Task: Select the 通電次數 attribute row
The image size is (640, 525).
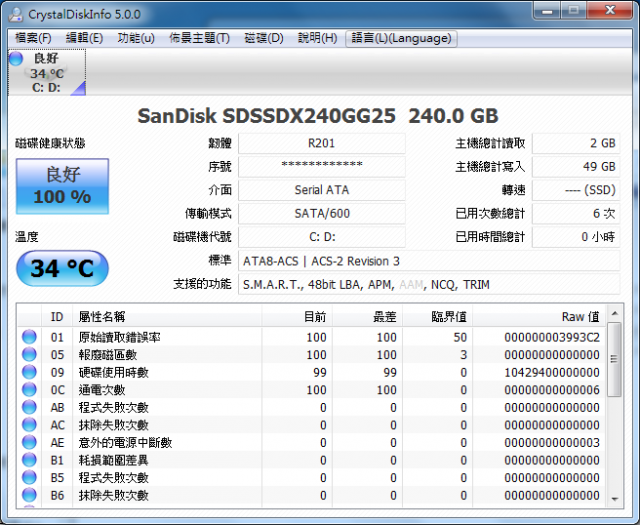Action: pos(312,390)
